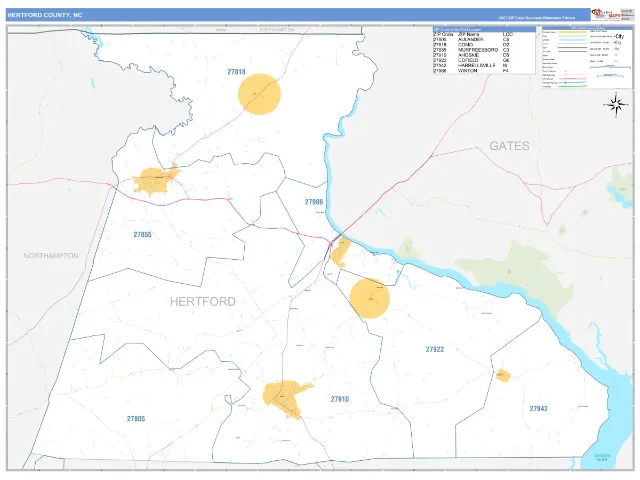Screen dimensions: 640x480
Task: Click the AULANDER row in ZIP index
Action: (x=484, y=40)
